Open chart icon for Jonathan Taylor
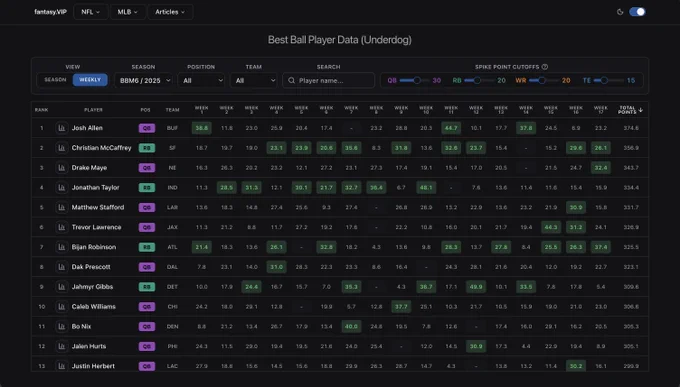The image size is (680, 387). pos(62,187)
